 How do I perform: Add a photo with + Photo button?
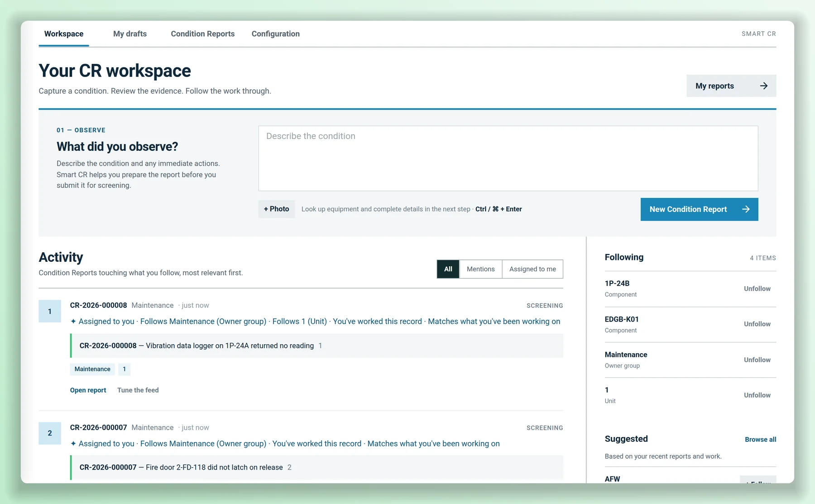click(277, 209)
